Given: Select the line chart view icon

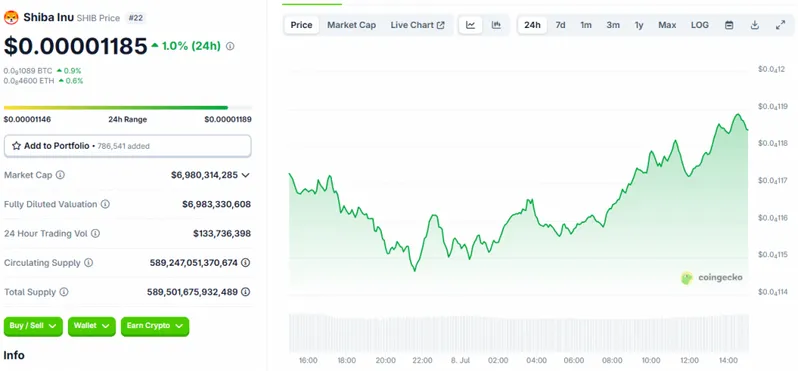Looking at the screenshot, I should click(471, 25).
